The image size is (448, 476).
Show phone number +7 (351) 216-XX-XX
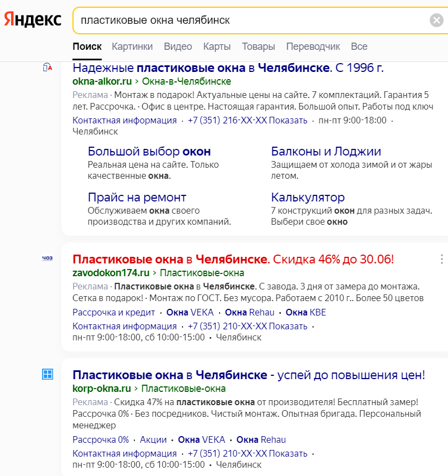(x=248, y=120)
